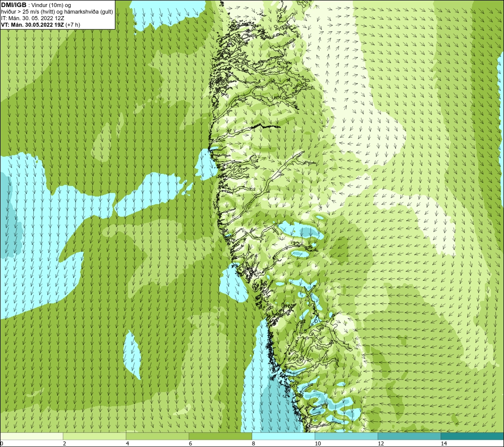The height and width of the screenshot is (447, 504).
Task: Click the scale label '4'
Action: pos(128,443)
